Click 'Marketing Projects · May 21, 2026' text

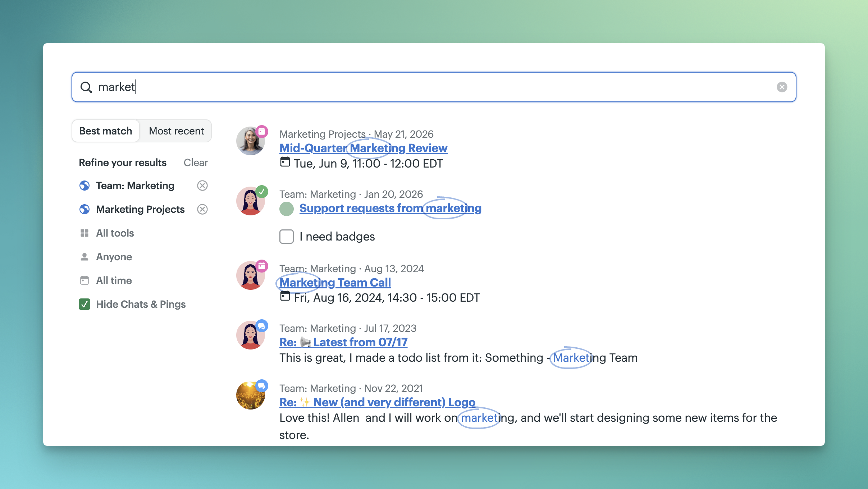[356, 134]
